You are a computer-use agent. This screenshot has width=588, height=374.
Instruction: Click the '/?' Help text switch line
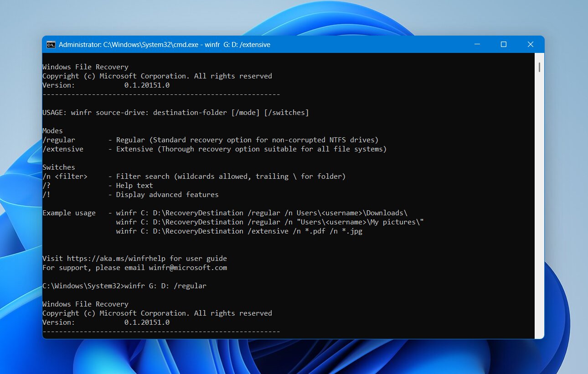[98, 186]
